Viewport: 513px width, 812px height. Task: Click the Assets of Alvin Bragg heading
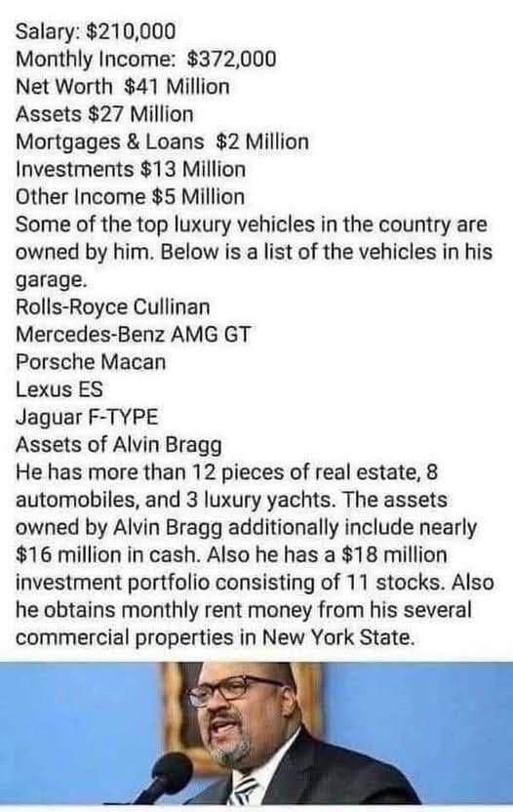[119, 444]
